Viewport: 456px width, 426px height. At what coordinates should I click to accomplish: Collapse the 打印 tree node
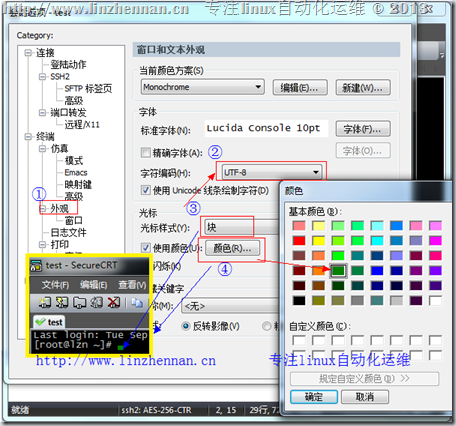click(x=42, y=244)
